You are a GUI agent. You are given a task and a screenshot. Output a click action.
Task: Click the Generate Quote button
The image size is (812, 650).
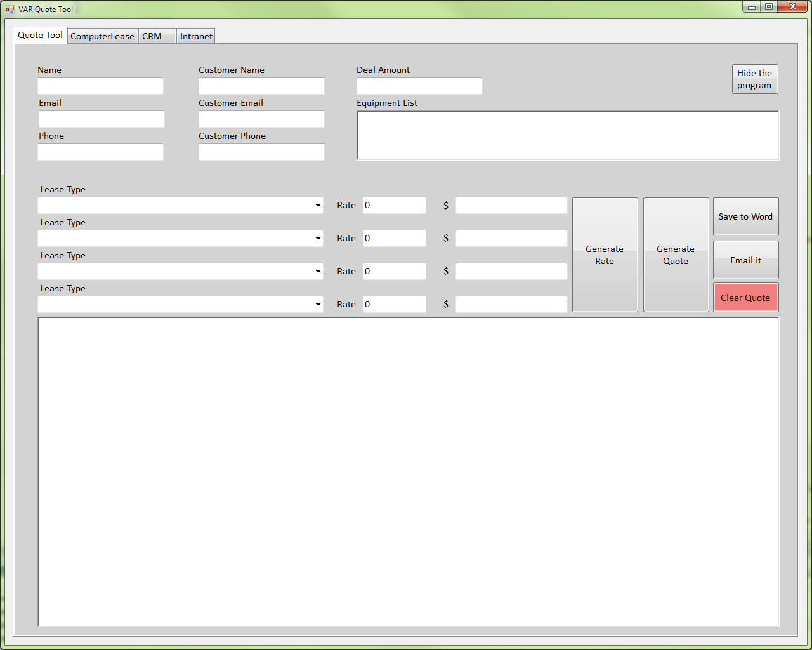pos(676,255)
